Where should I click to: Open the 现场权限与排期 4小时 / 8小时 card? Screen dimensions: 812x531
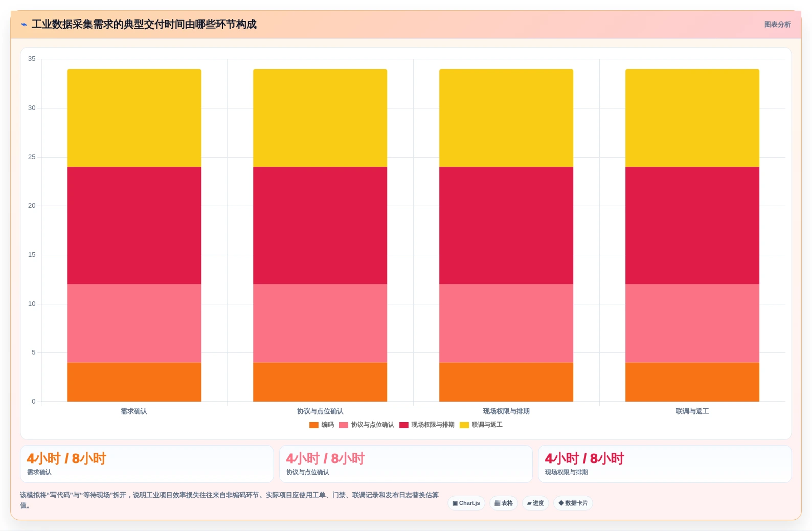click(x=665, y=464)
